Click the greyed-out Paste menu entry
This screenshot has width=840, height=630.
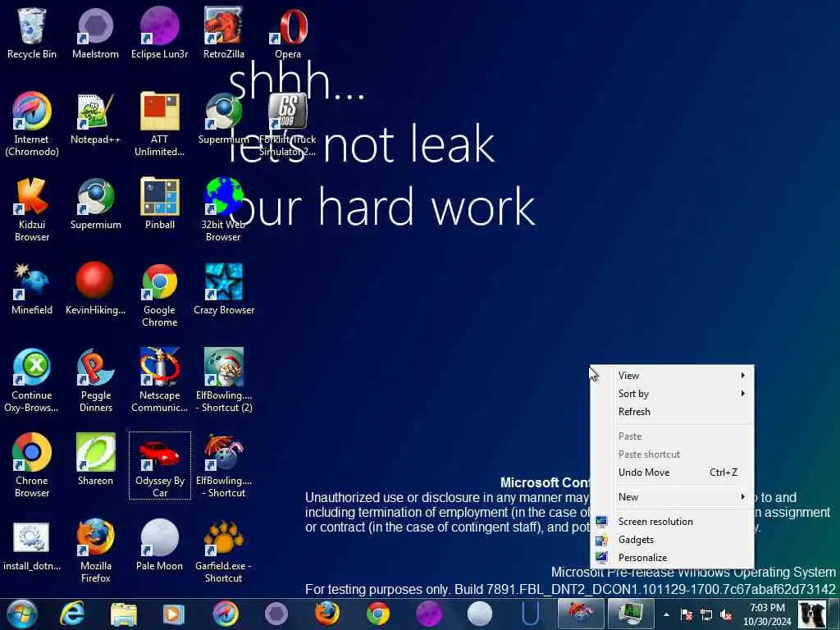click(672, 436)
